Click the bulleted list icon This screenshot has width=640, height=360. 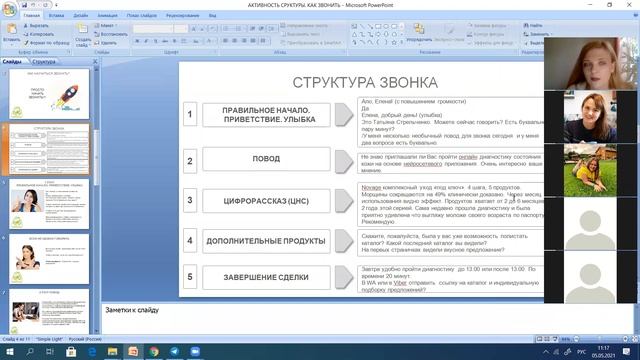226,29
